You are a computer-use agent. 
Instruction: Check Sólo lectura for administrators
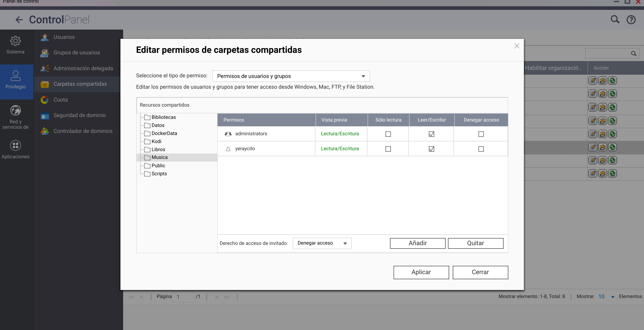388,134
